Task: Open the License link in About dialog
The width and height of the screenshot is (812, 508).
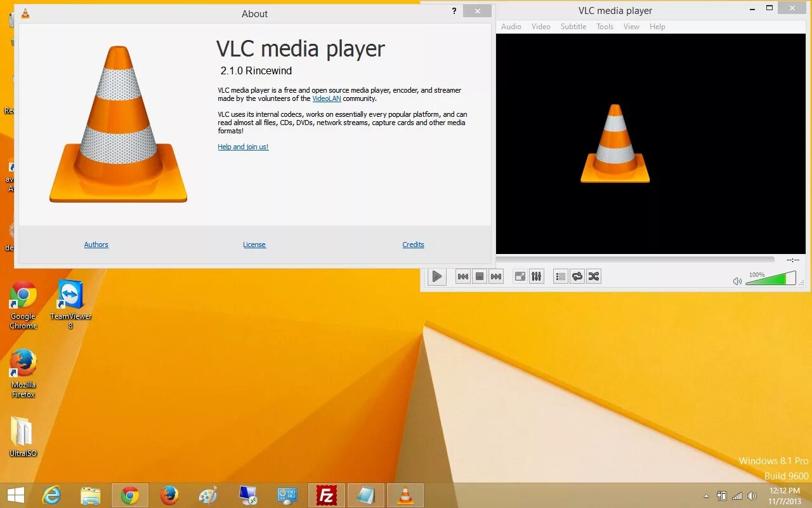Action: tap(254, 244)
